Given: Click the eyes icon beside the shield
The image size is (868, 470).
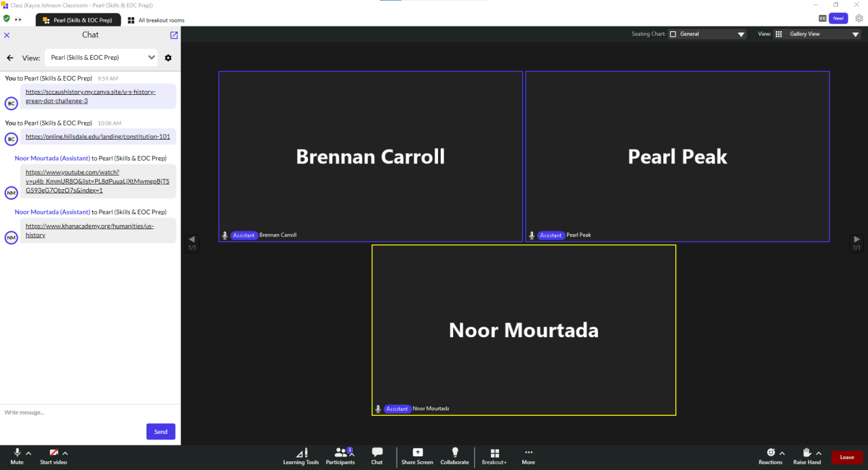Looking at the screenshot, I should coord(18,19).
